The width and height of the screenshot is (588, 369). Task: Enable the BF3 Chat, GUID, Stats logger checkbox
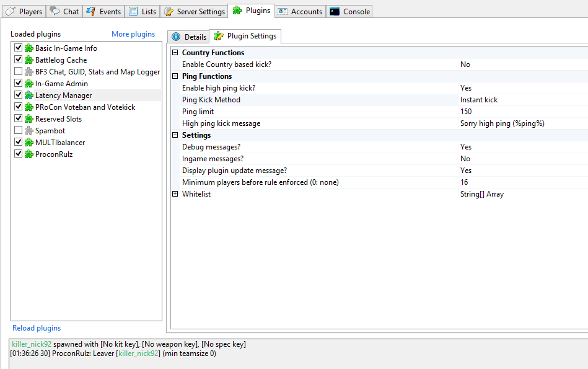pyautogui.click(x=18, y=72)
